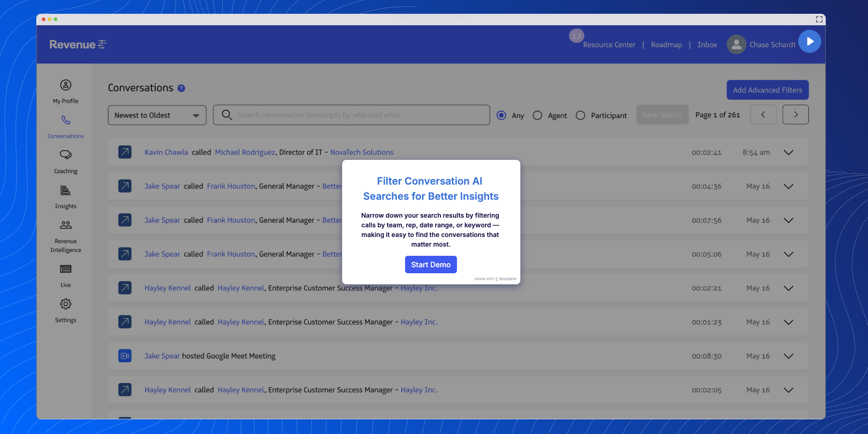868x434 pixels.
Task: Open Roadmap in top navigation
Action: click(x=666, y=45)
